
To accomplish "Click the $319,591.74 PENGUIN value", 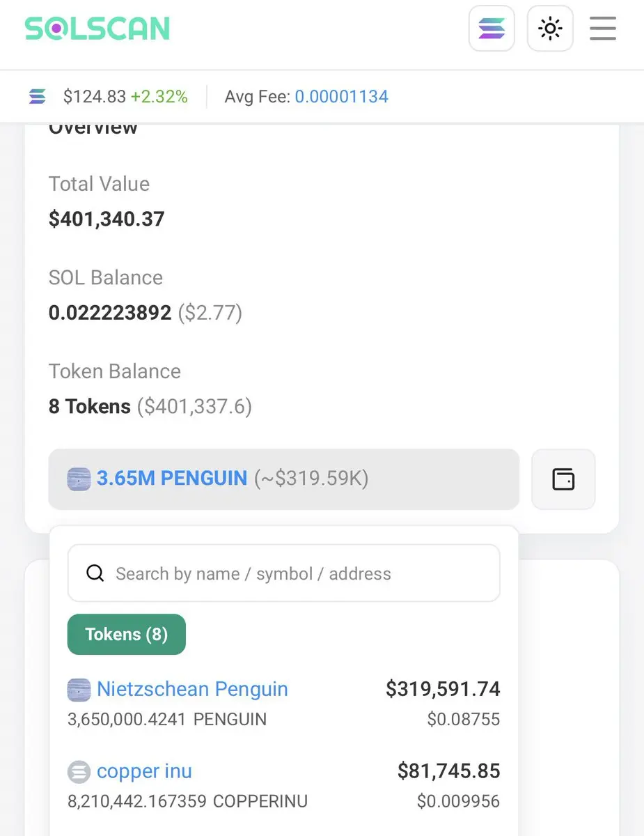I will (x=443, y=689).
